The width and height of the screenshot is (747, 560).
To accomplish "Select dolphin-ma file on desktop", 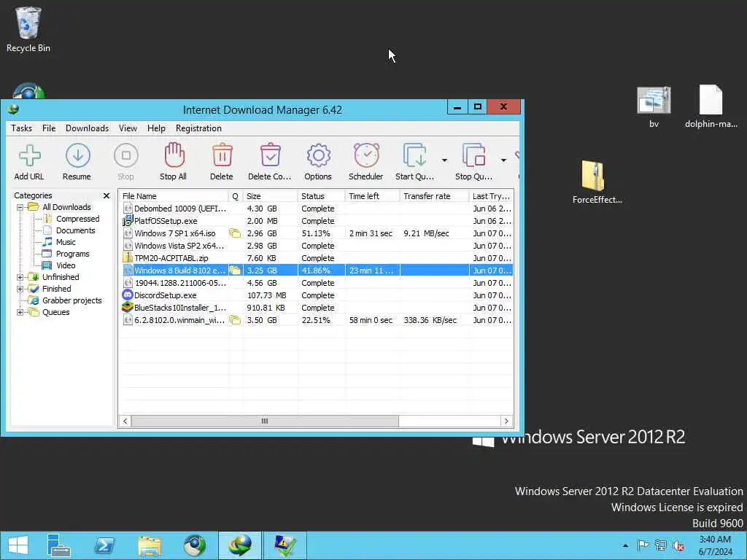I will click(x=711, y=107).
